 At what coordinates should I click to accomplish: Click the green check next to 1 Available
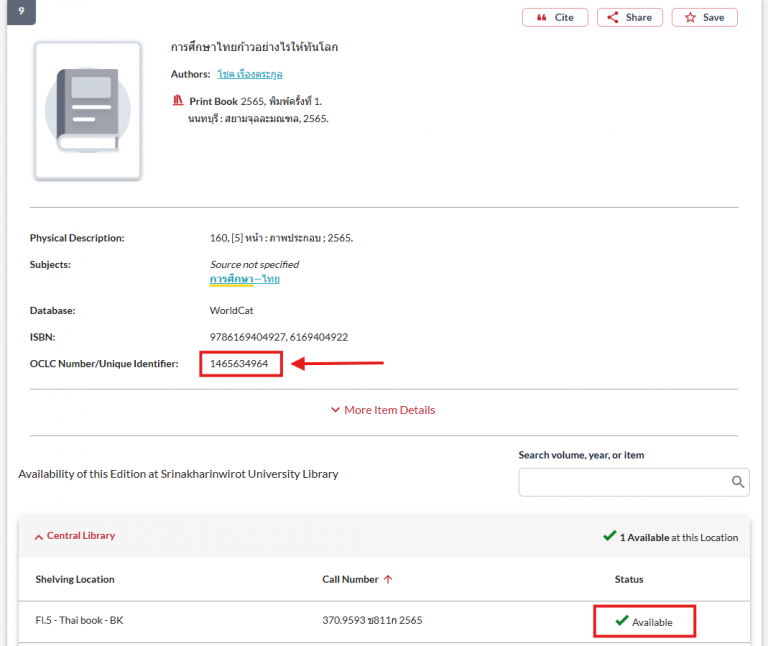click(609, 536)
